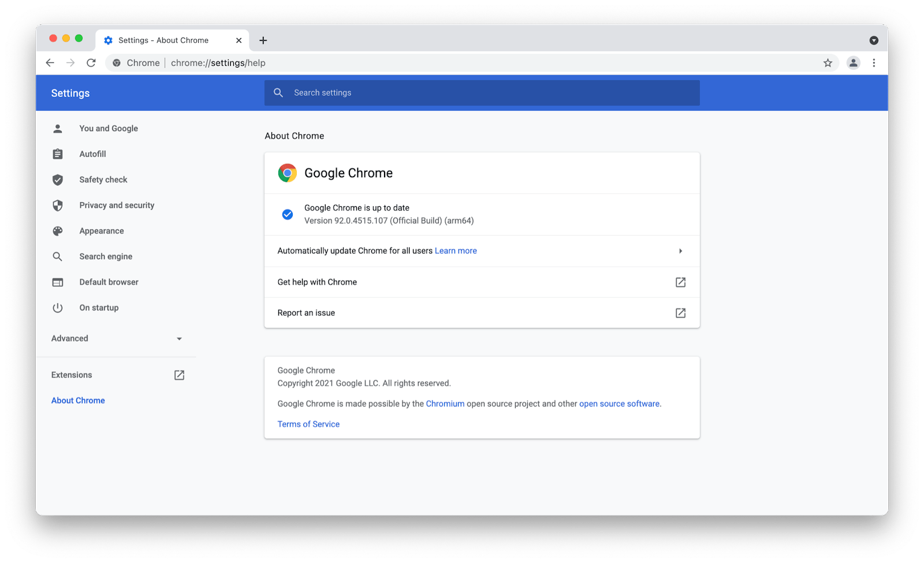The height and width of the screenshot is (563, 924).
Task: Reload the page with the refresh icon
Action: click(91, 63)
